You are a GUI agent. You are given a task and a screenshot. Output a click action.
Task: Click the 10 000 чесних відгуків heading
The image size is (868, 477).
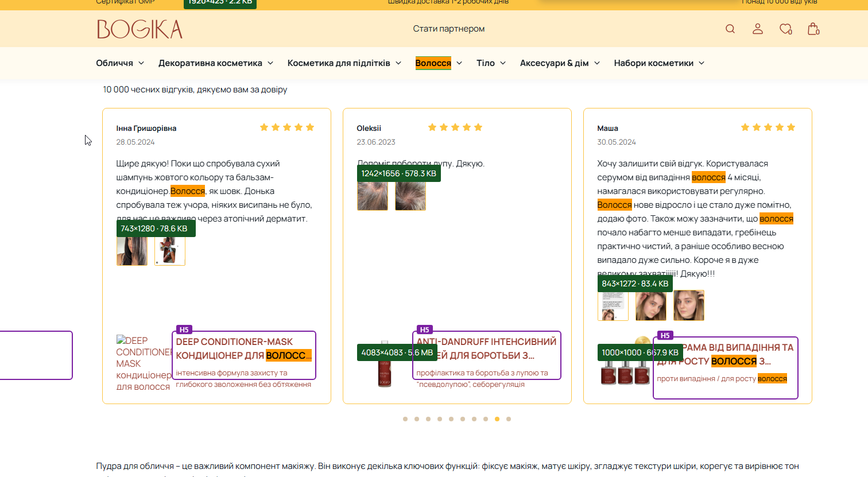click(195, 90)
